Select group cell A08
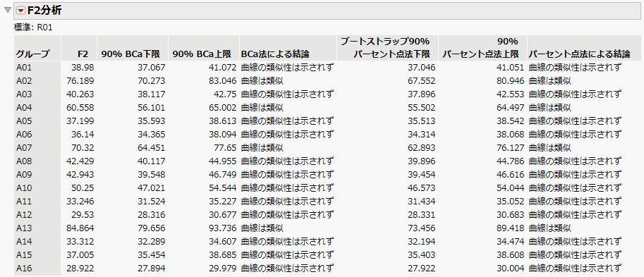 pyautogui.click(x=24, y=161)
